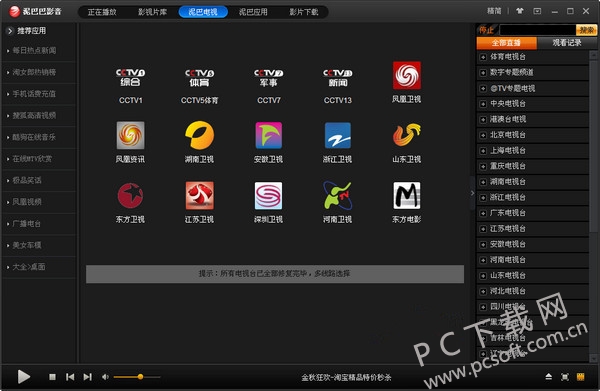Screen dimensions: 600x391
Task: Toggle fullscreen icon in bottom bar
Action: 564,377
